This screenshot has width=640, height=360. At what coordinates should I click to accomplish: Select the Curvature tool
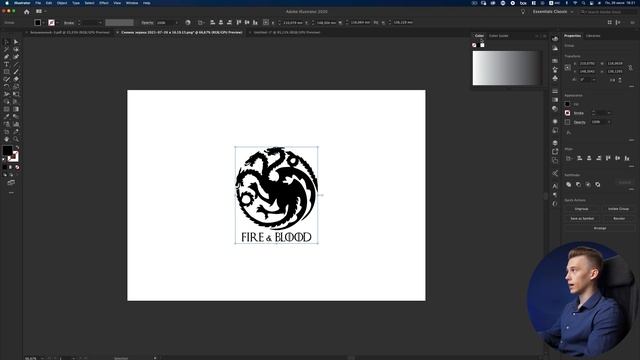coord(16,57)
